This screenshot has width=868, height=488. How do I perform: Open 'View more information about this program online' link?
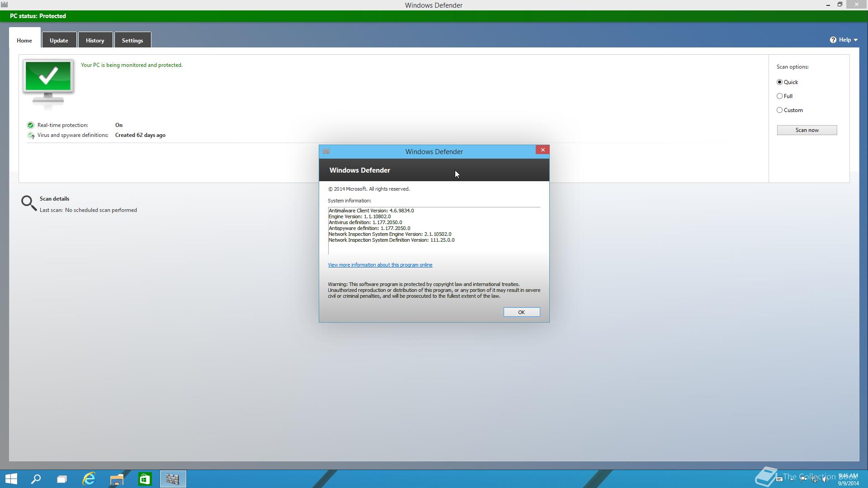point(380,265)
